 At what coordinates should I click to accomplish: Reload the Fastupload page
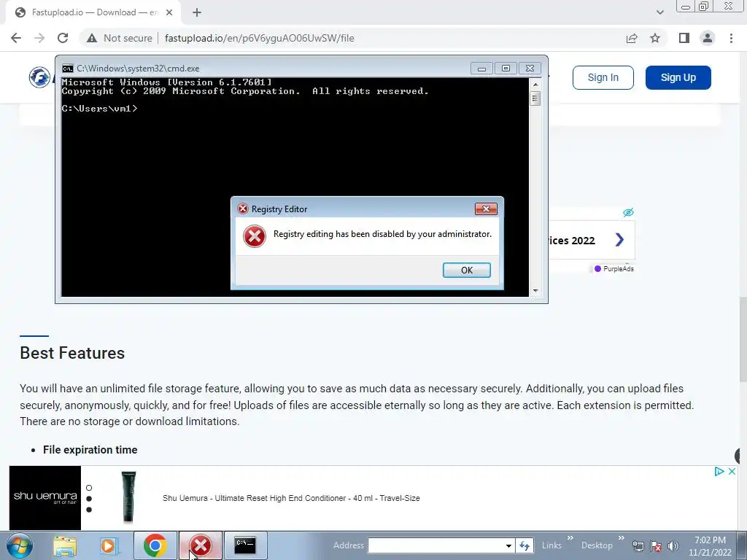[x=63, y=38]
